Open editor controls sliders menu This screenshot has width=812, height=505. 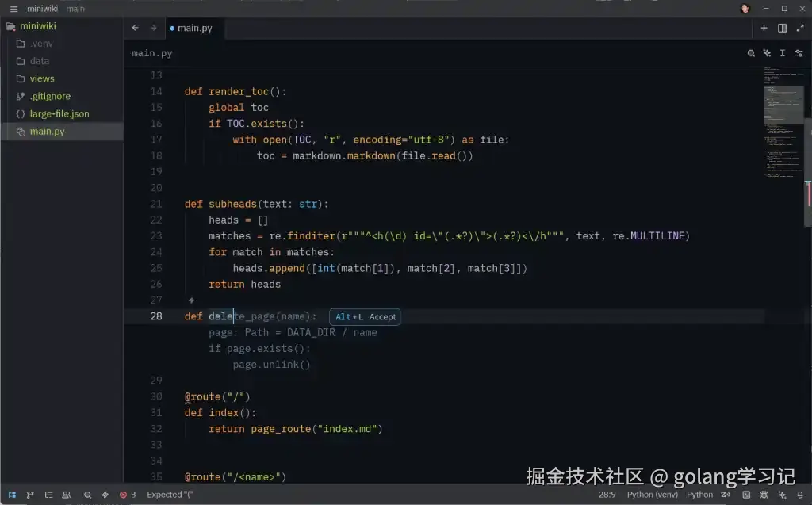point(799,53)
